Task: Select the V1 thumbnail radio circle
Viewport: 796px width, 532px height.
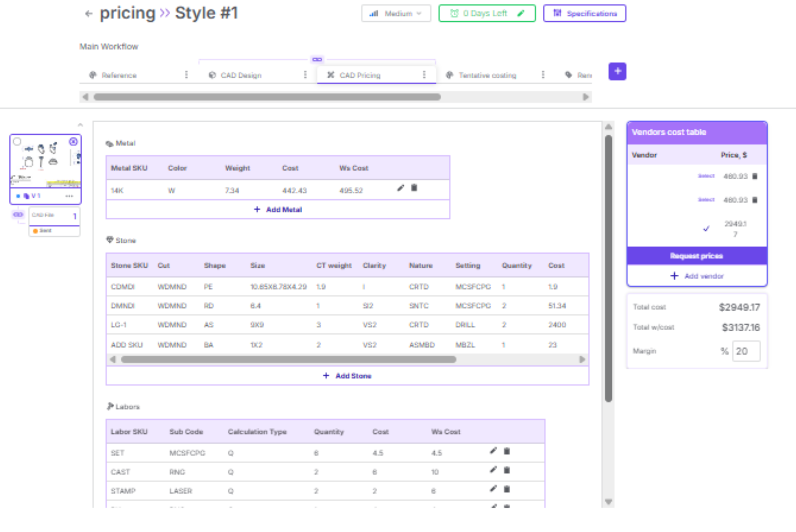Action: (17, 142)
